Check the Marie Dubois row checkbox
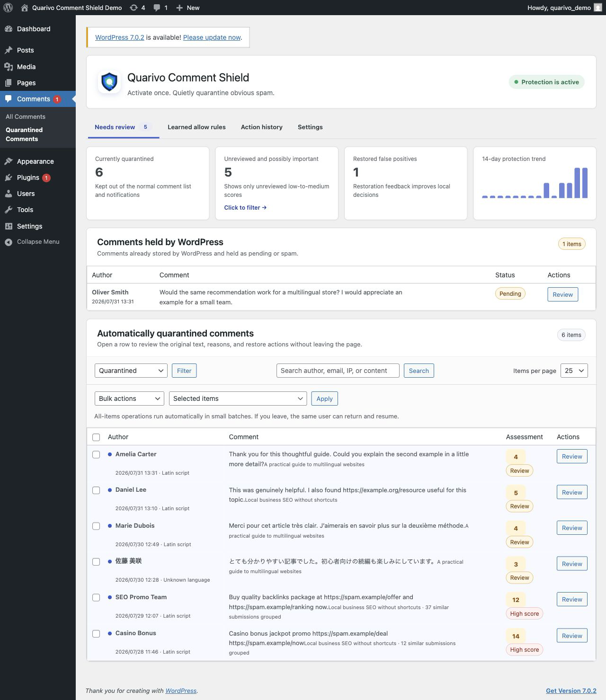The height and width of the screenshot is (700, 606). 96,526
